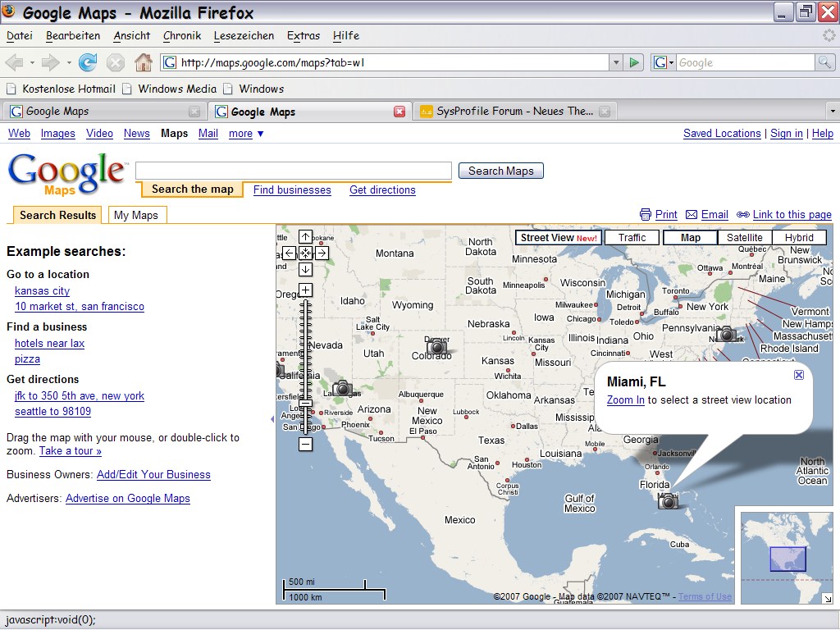The height and width of the screenshot is (630, 840).
Task: Open the Kostenlose Hotmail bookmark
Action: [61, 89]
